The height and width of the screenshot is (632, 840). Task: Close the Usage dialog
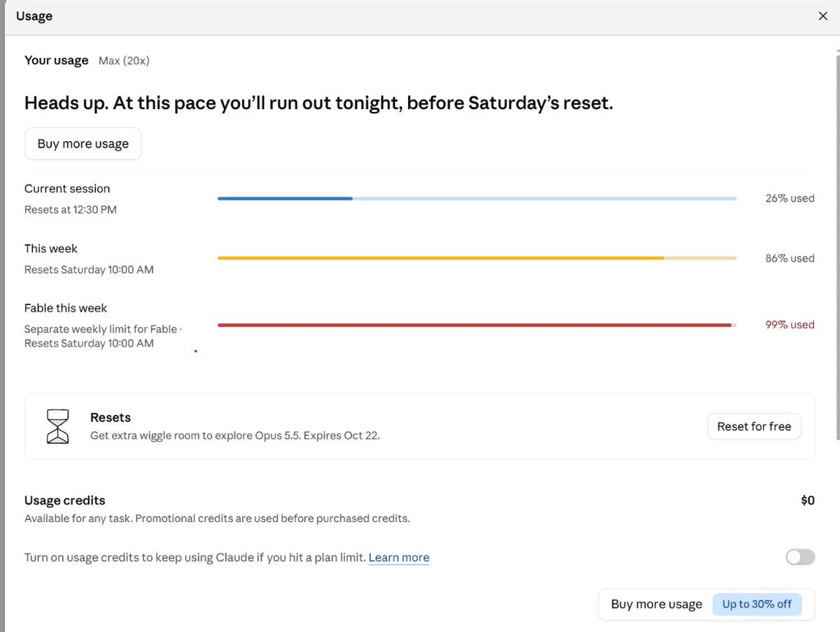823,16
